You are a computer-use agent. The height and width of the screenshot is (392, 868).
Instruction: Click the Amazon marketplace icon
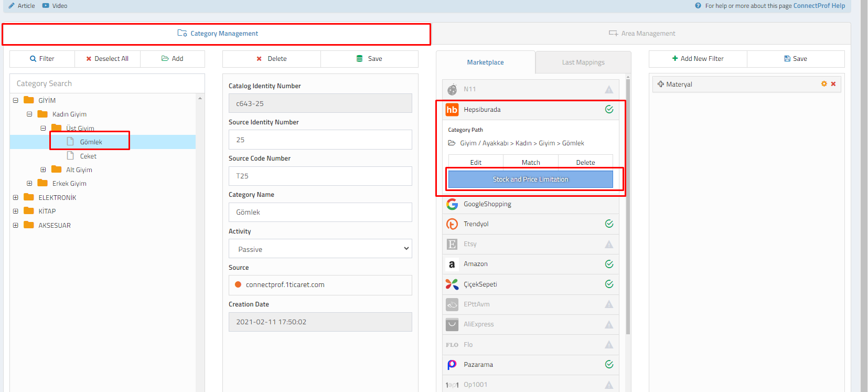[x=452, y=264]
